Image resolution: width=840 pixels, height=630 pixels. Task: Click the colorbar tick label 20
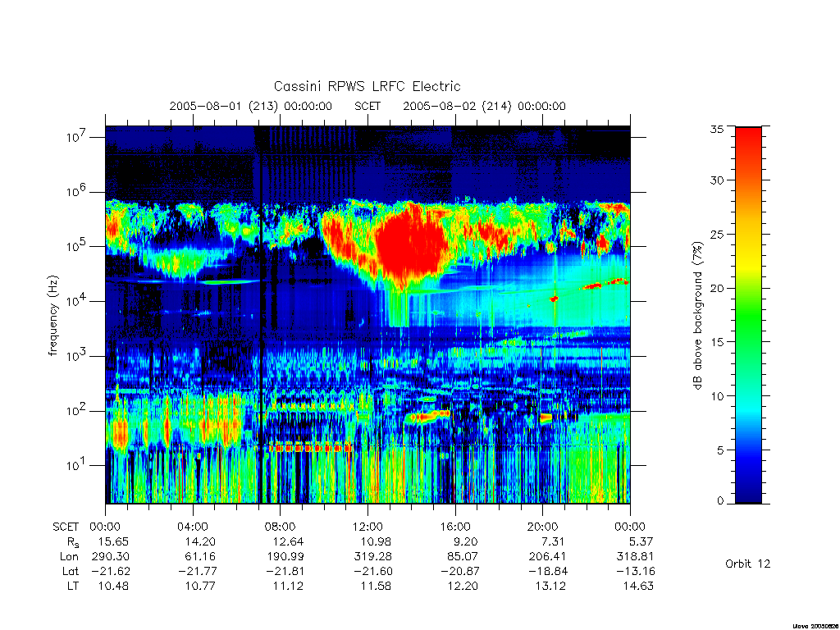[x=717, y=288]
